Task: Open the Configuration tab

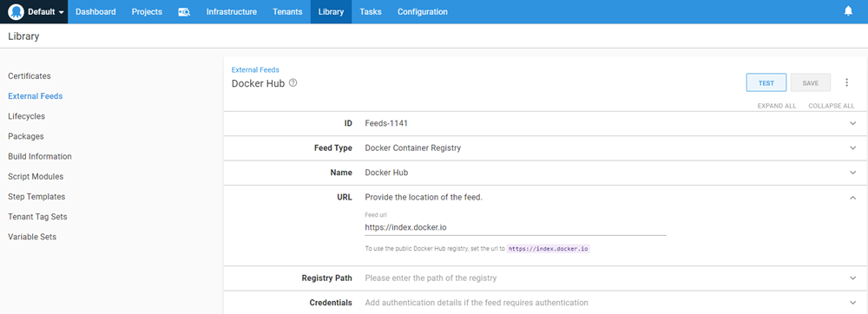Action: [x=423, y=11]
